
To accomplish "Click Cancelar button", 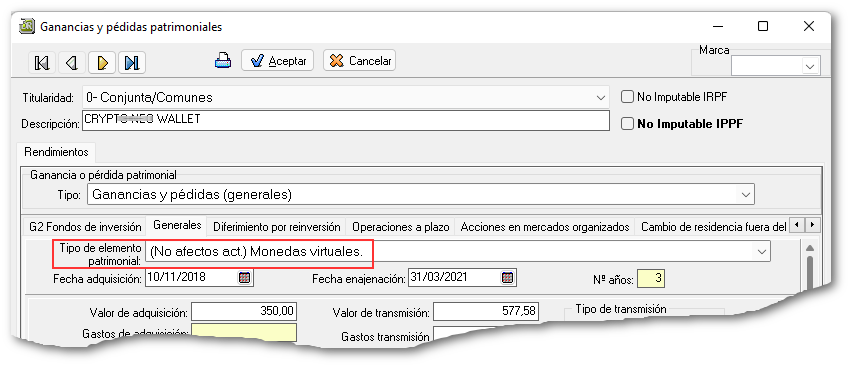I will (x=359, y=61).
